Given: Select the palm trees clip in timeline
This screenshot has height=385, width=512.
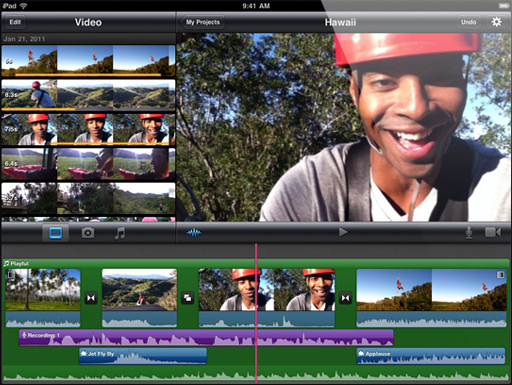Looking at the screenshot, I should pyautogui.click(x=43, y=298).
